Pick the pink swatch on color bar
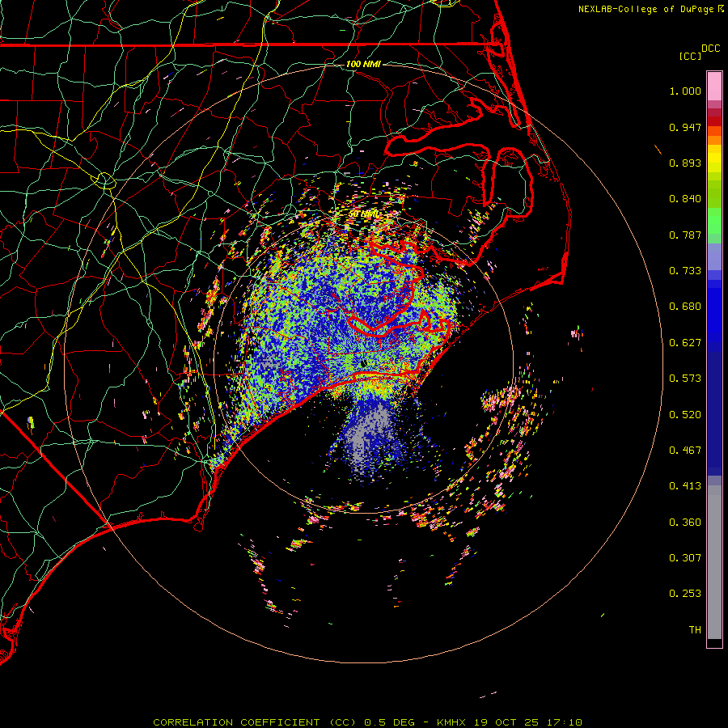728x728 pixels. pos(714,87)
